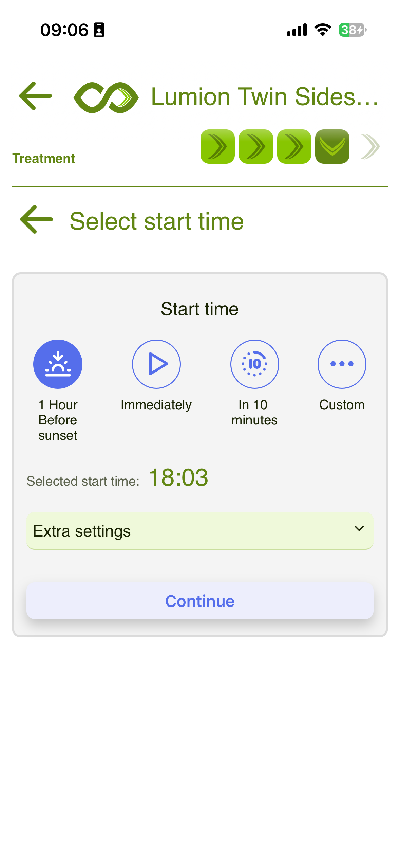Tap the dark green current step icon
Viewport: 400px width, 868px height.
click(332, 147)
